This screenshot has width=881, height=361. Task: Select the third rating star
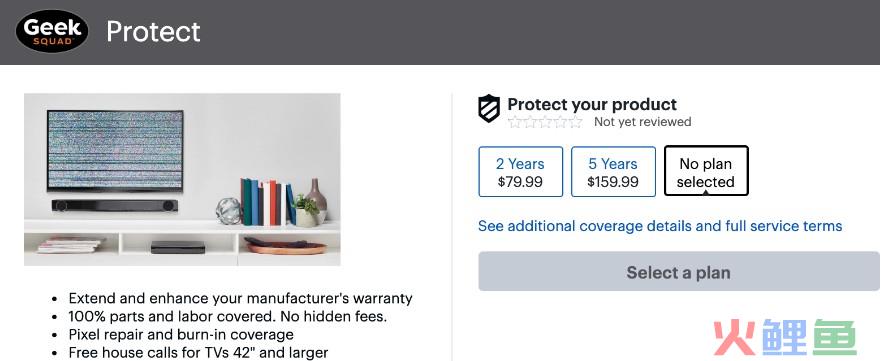click(545, 122)
